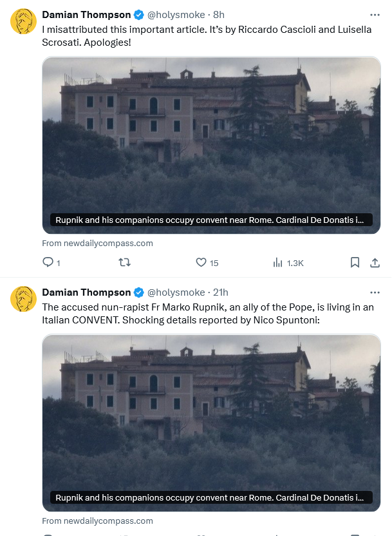
Task: Click verified badge on first tweet
Action: coord(138,15)
